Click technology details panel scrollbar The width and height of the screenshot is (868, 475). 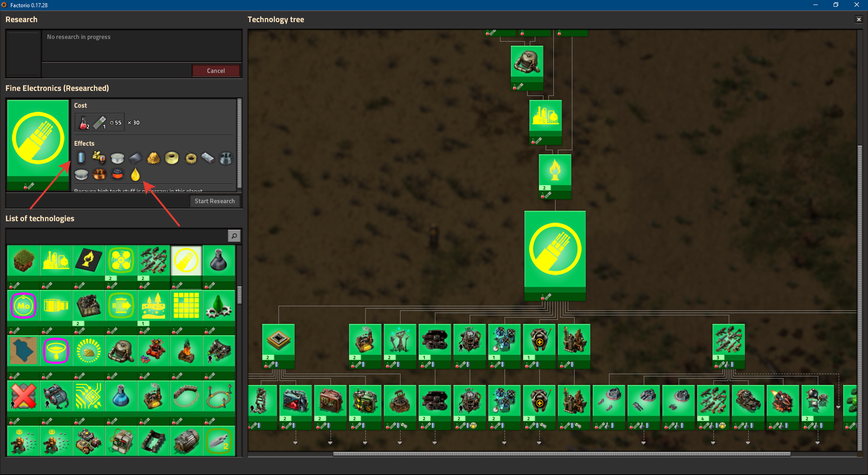coord(240,143)
